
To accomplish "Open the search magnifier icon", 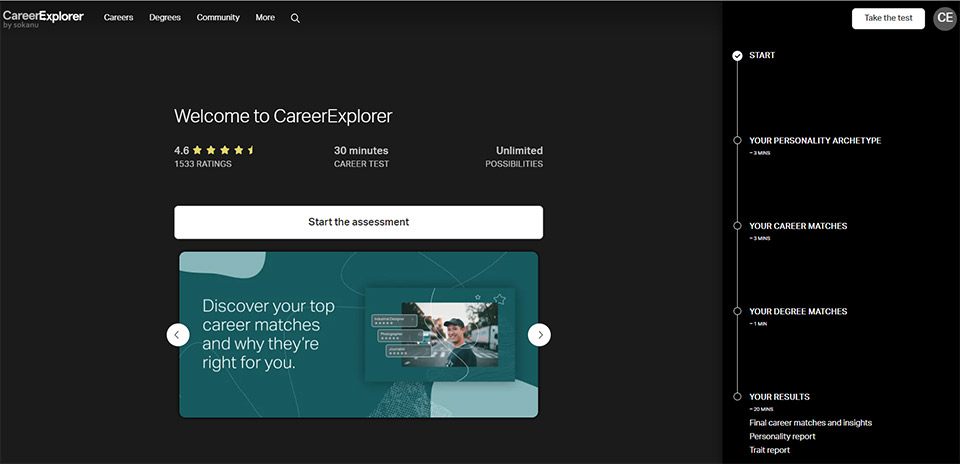I will (x=295, y=18).
